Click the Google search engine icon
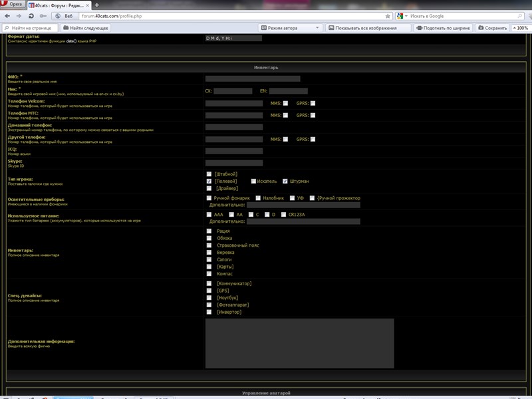532x399 pixels. point(400,16)
